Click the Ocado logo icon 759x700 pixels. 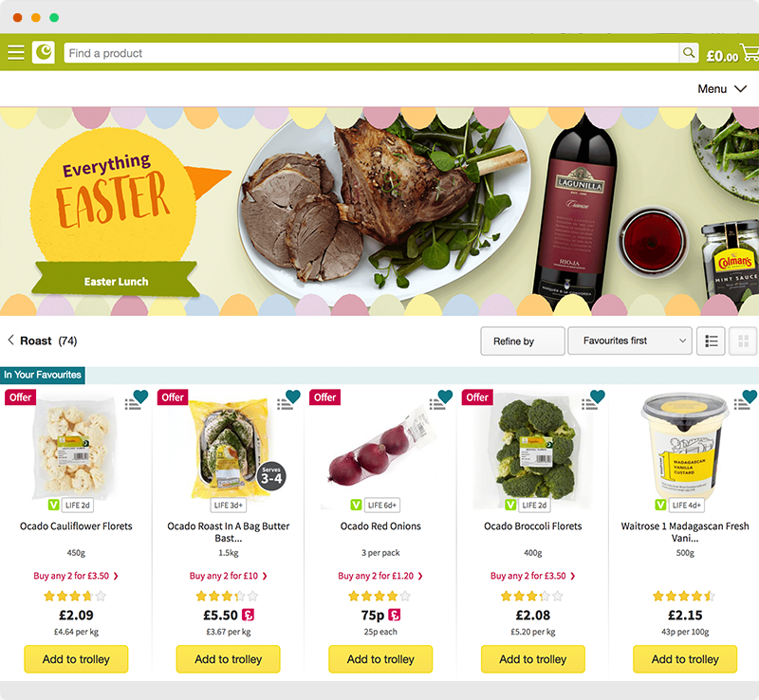tap(44, 52)
